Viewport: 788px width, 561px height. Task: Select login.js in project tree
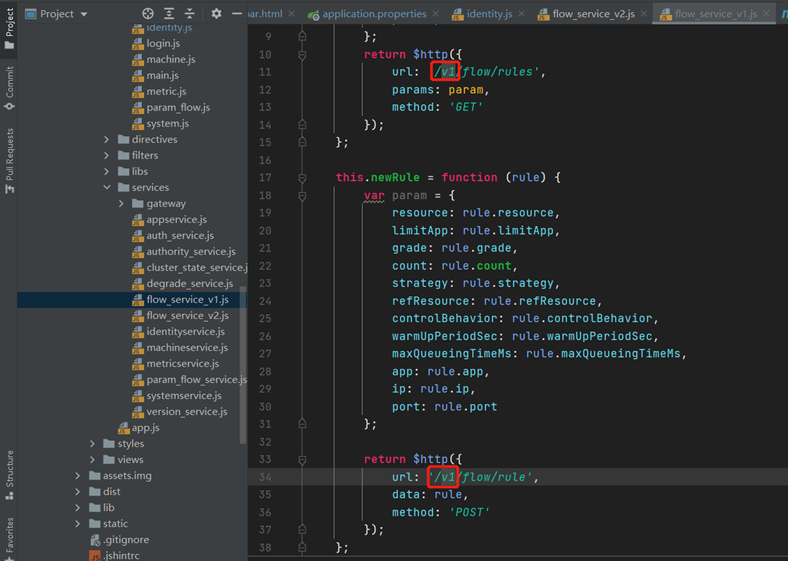pos(156,43)
